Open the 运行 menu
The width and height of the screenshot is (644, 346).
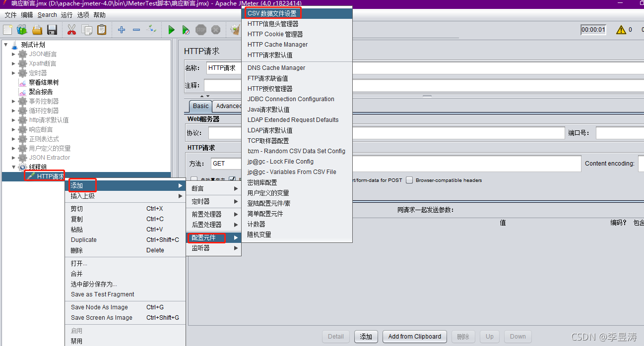(66, 15)
